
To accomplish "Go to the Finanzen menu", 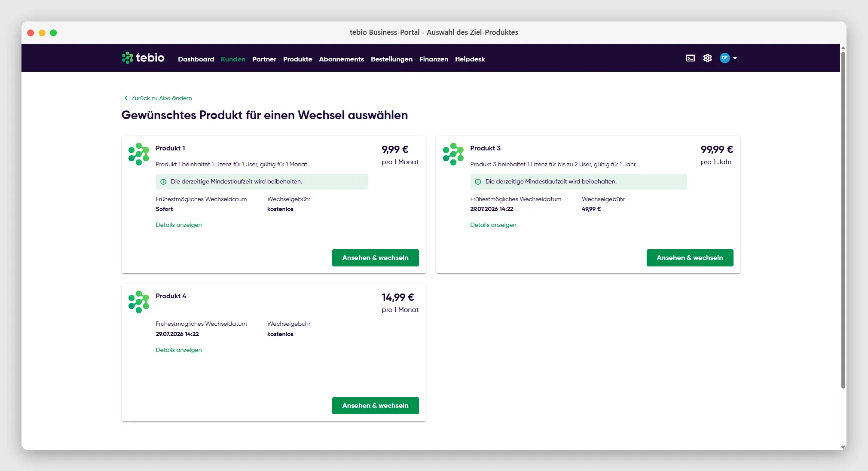I will pos(434,59).
